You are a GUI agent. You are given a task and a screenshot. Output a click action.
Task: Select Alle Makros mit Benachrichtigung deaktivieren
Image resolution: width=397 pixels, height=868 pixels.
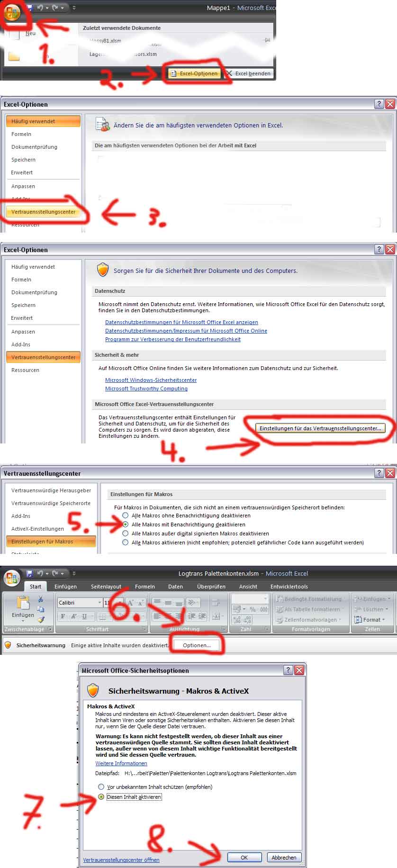tap(125, 524)
